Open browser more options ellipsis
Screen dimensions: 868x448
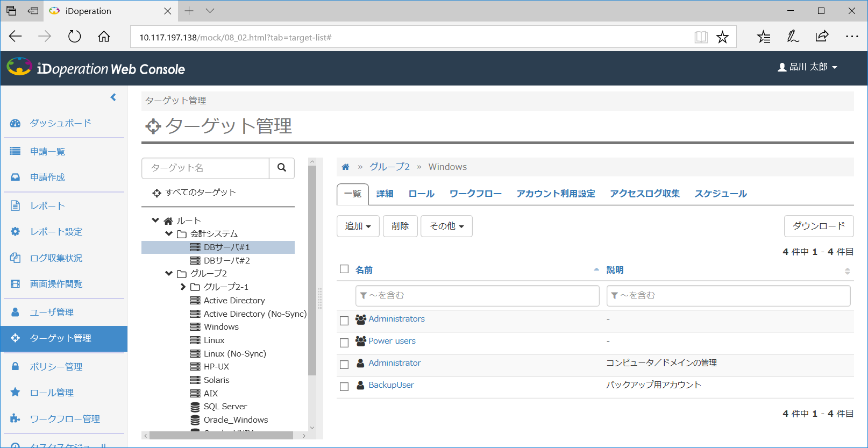[x=852, y=36]
